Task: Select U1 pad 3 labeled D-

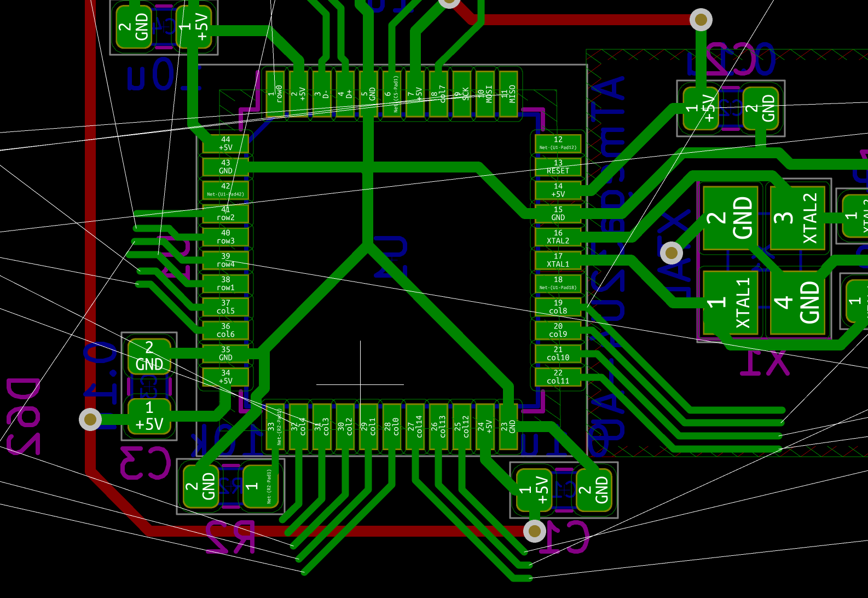Action: [x=322, y=94]
